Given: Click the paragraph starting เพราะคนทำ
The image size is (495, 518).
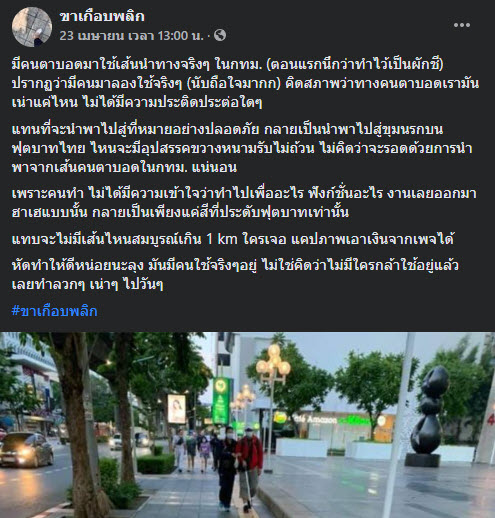Looking at the screenshot, I should (244, 203).
